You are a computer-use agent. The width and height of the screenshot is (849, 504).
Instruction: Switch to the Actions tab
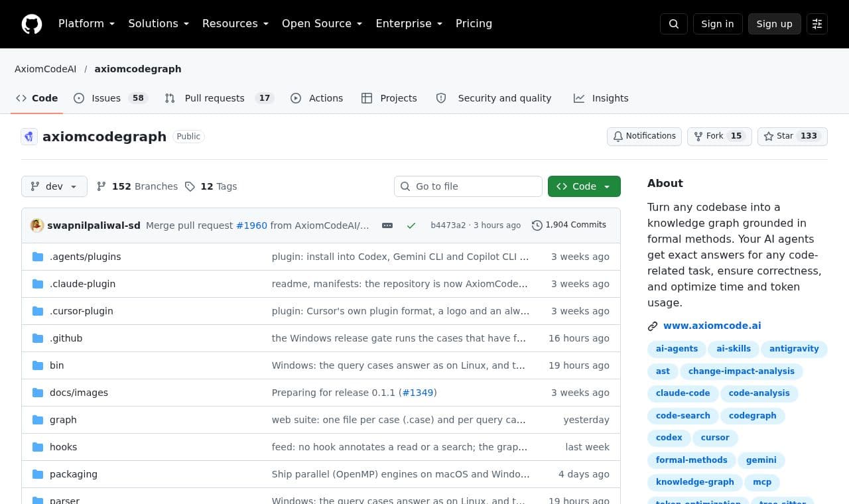pyautogui.click(x=317, y=98)
